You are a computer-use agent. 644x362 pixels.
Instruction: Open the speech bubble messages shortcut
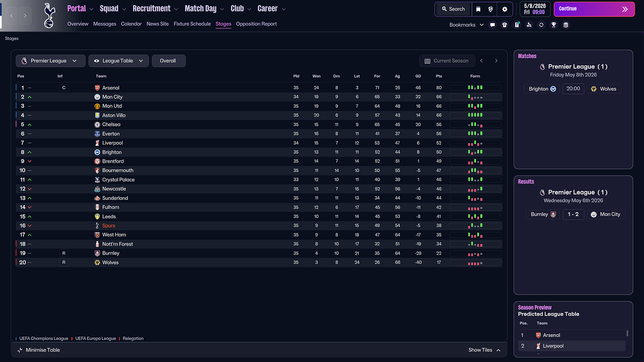pyautogui.click(x=492, y=25)
